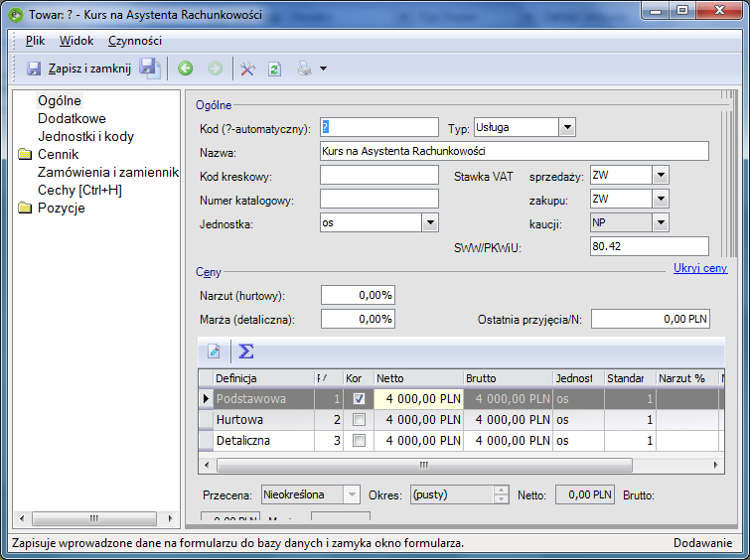Open the Czynności menu
Screen dimensions: 750x560
click(135, 41)
